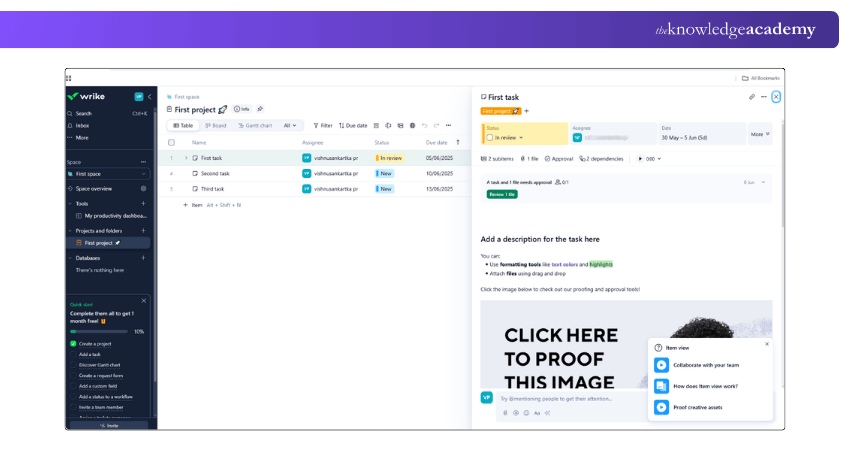Select First project in the sidebar

108,243
